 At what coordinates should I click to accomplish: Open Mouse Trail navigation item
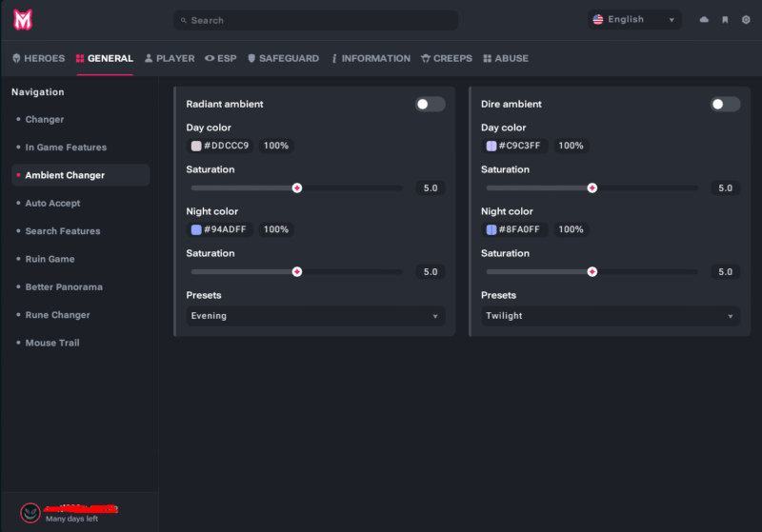52,343
